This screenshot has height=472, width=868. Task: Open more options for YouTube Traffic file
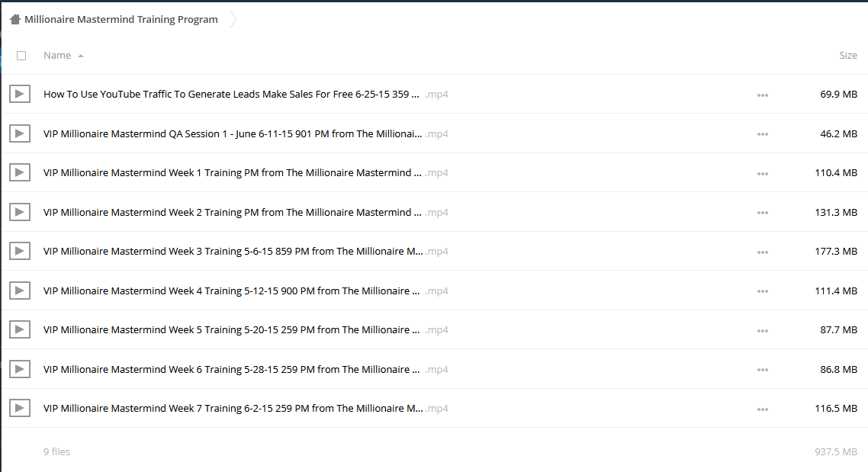pyautogui.click(x=762, y=95)
